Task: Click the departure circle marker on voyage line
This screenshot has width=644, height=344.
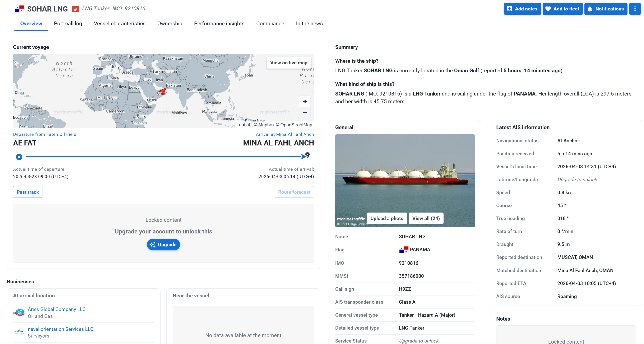Action: pyautogui.click(x=19, y=157)
